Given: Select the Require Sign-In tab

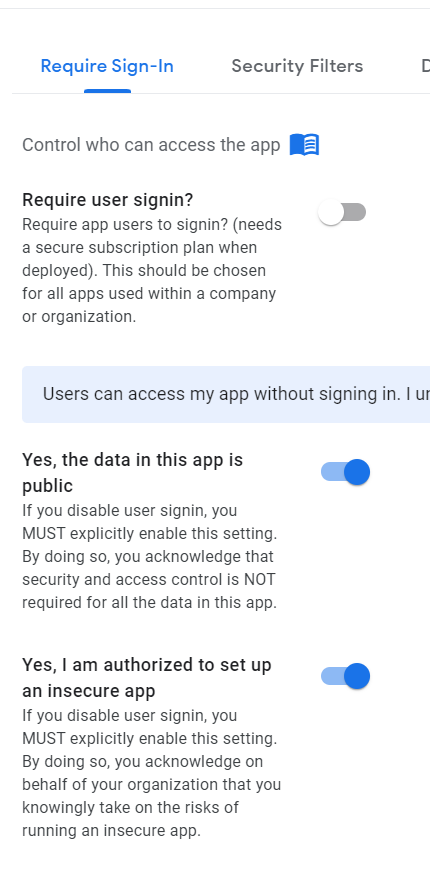Looking at the screenshot, I should point(107,66).
